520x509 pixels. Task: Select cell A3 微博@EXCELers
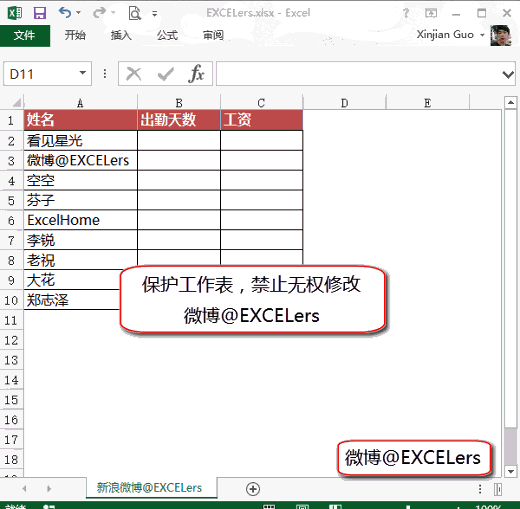click(80, 161)
